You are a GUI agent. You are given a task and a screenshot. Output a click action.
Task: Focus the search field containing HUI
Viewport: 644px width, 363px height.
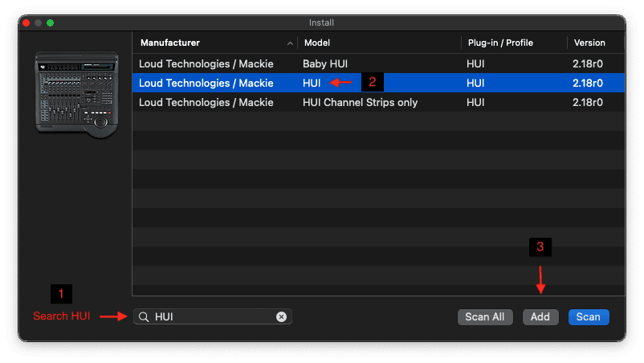click(x=212, y=316)
